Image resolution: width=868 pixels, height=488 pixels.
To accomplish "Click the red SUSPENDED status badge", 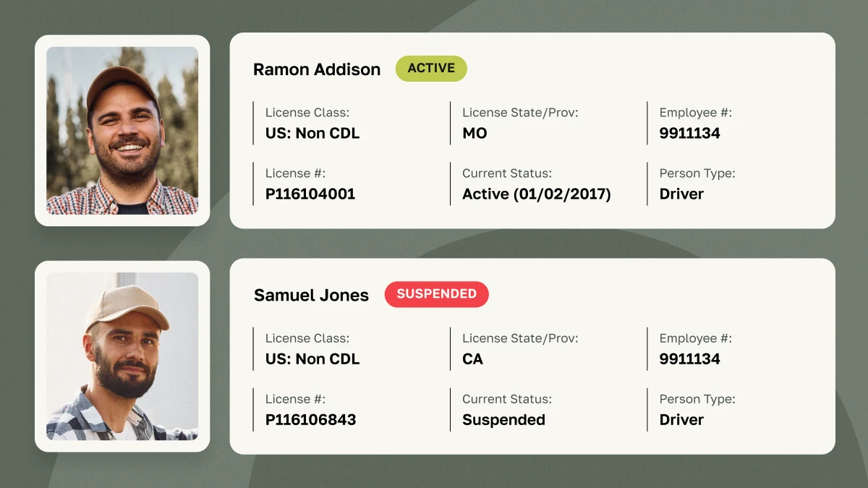I will [x=436, y=294].
